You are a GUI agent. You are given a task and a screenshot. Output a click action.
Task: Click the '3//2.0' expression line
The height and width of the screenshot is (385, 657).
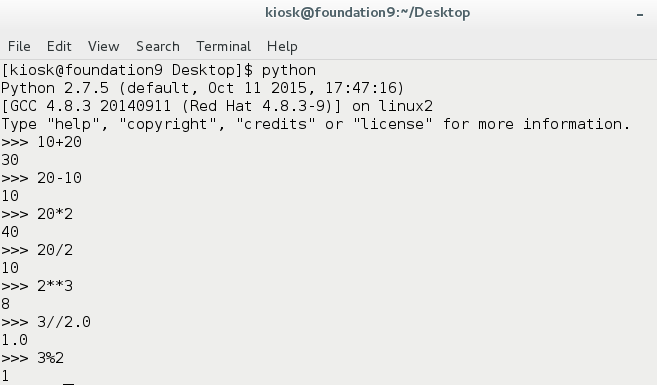[46, 322]
